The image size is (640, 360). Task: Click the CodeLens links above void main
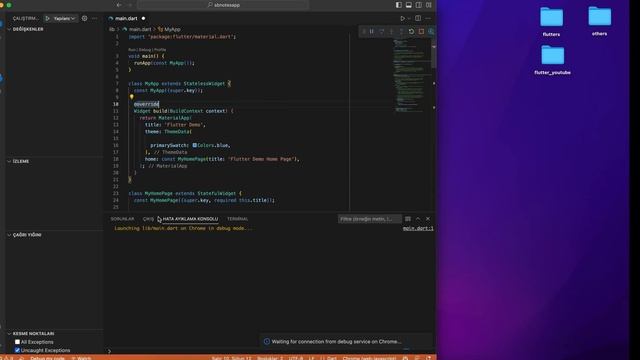pyautogui.click(x=147, y=50)
